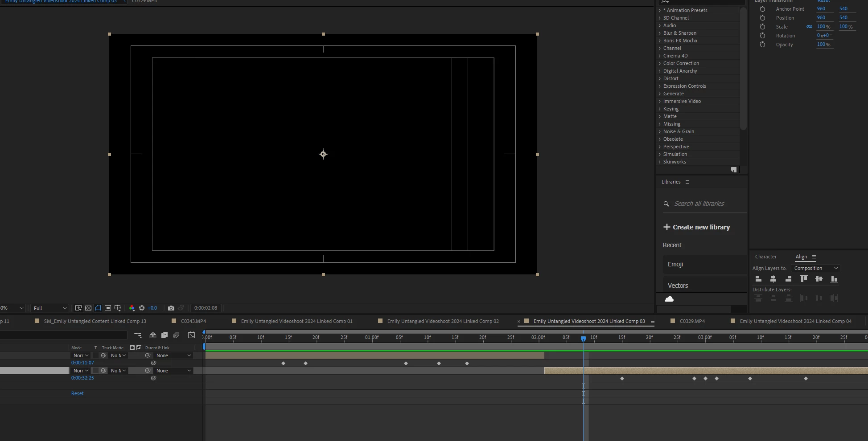Open grid and guide options icon
The height and width of the screenshot is (441, 868).
coord(118,308)
